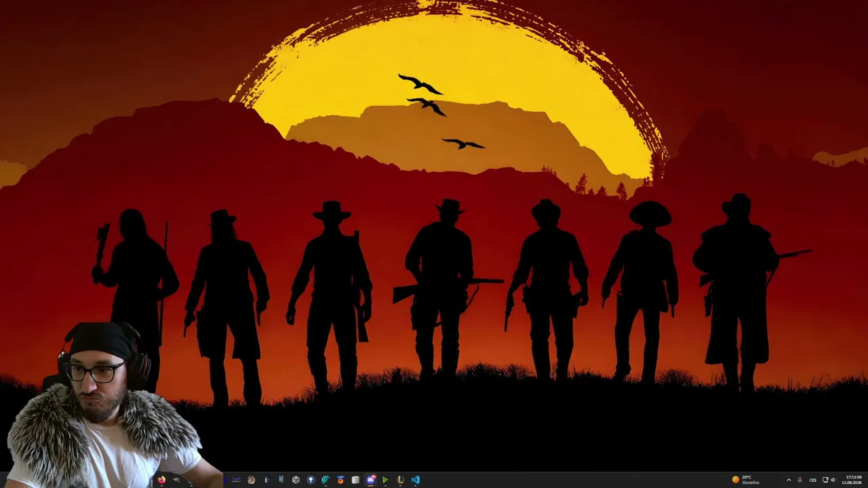Open Discord from the taskbar
The height and width of the screenshot is (488, 868).
(x=370, y=480)
